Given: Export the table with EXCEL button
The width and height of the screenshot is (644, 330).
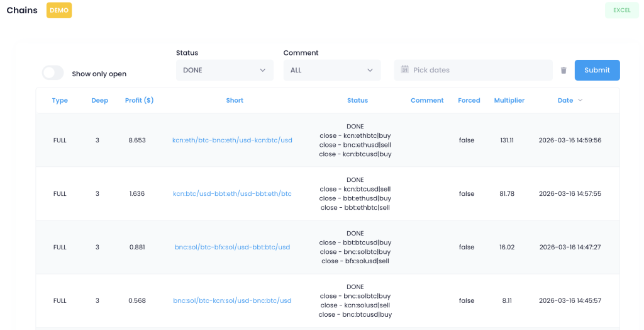Looking at the screenshot, I should click(x=621, y=10).
